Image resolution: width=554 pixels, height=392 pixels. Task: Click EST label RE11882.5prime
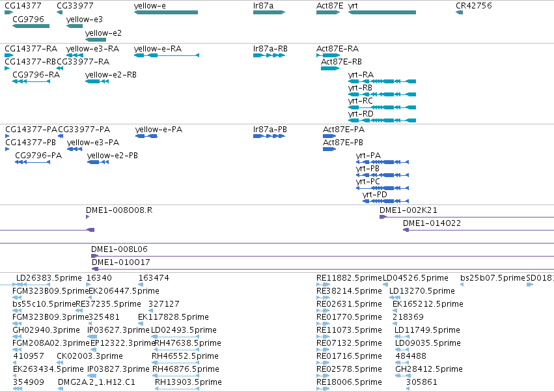349,278
